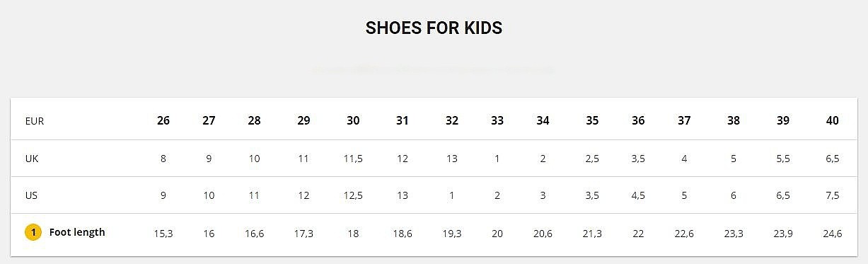
Task: Click UK size 13 cell
Action: click(x=452, y=159)
